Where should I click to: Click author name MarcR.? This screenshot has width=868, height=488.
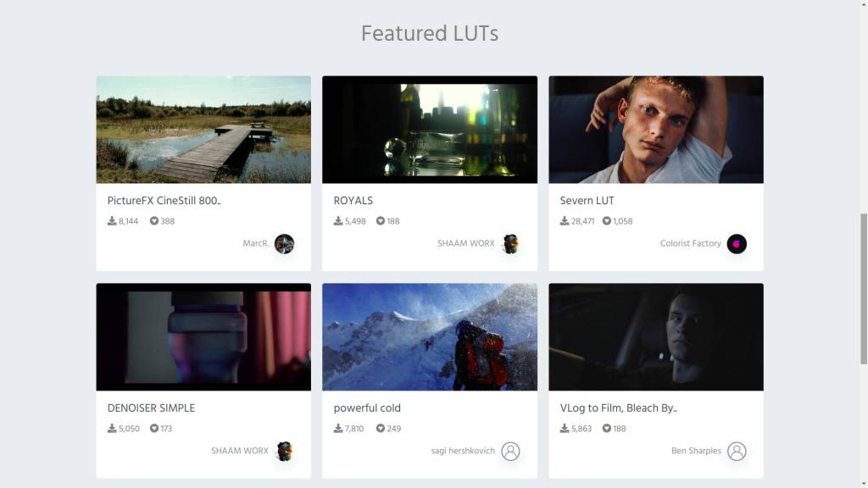[256, 243]
